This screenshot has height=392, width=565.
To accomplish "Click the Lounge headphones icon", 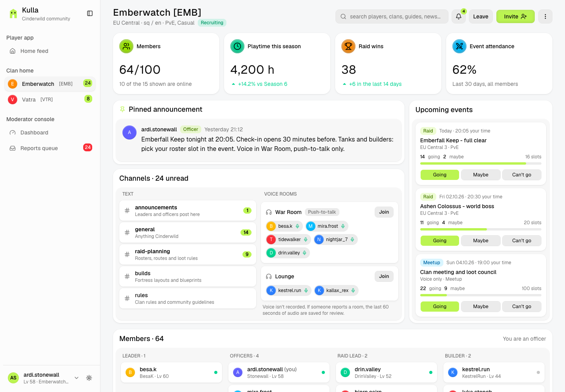I will point(269,276).
